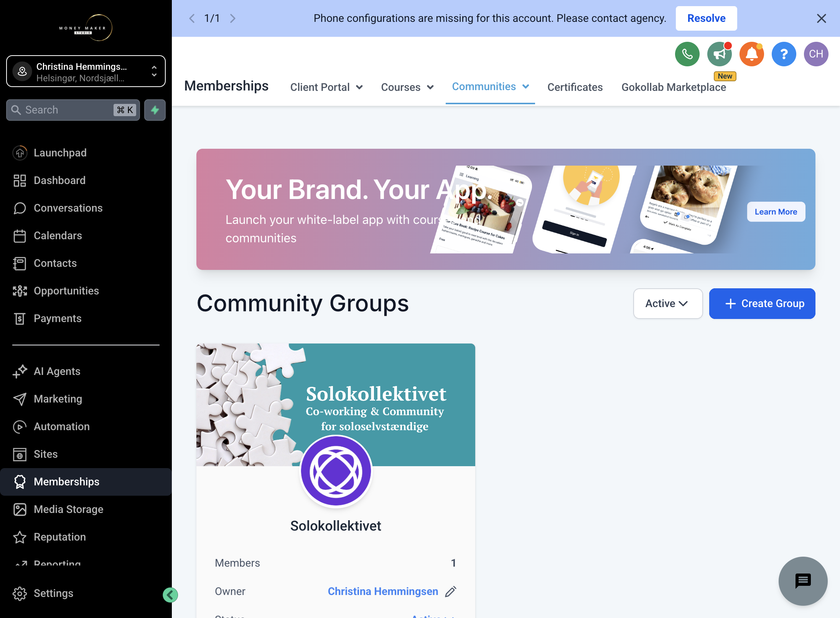Click the green lightning quick actions icon
The height and width of the screenshot is (618, 840).
155,110
